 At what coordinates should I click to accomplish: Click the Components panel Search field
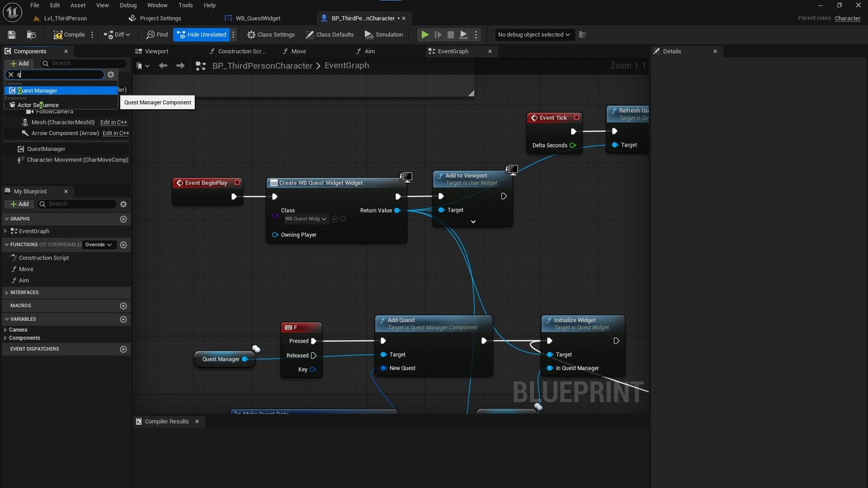click(x=83, y=63)
